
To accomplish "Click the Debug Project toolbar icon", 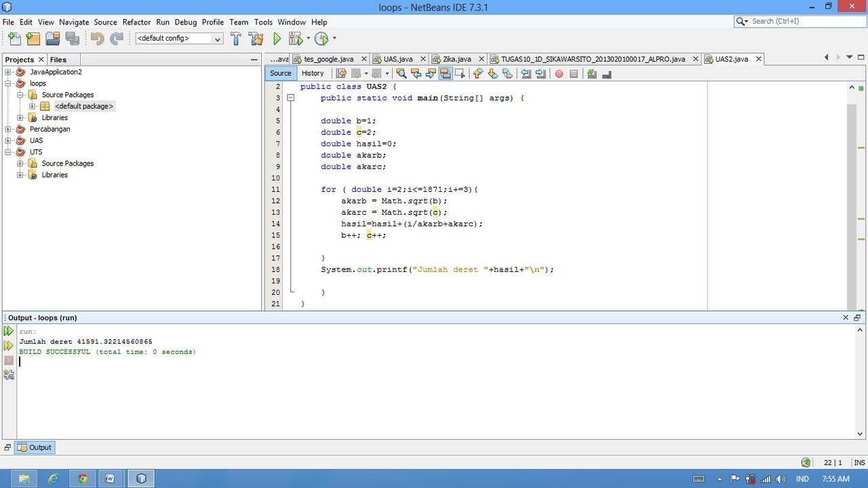I will point(296,39).
